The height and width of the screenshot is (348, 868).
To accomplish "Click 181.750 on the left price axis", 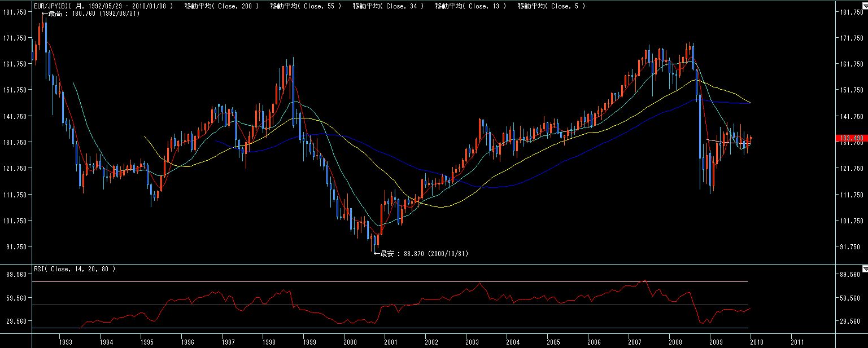I will click(x=15, y=12).
